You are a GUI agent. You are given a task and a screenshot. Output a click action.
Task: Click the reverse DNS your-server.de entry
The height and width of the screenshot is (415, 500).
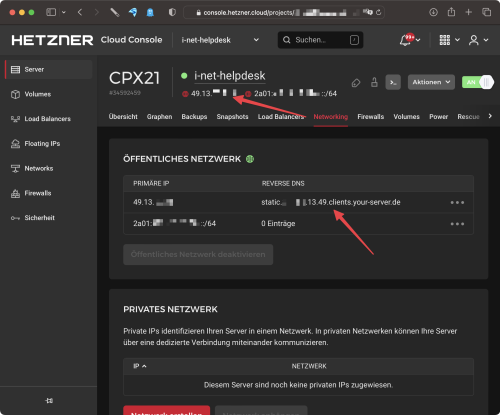click(331, 202)
